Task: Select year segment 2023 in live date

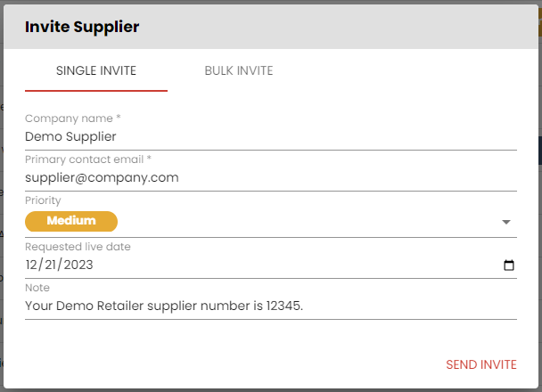Action: click(78, 265)
